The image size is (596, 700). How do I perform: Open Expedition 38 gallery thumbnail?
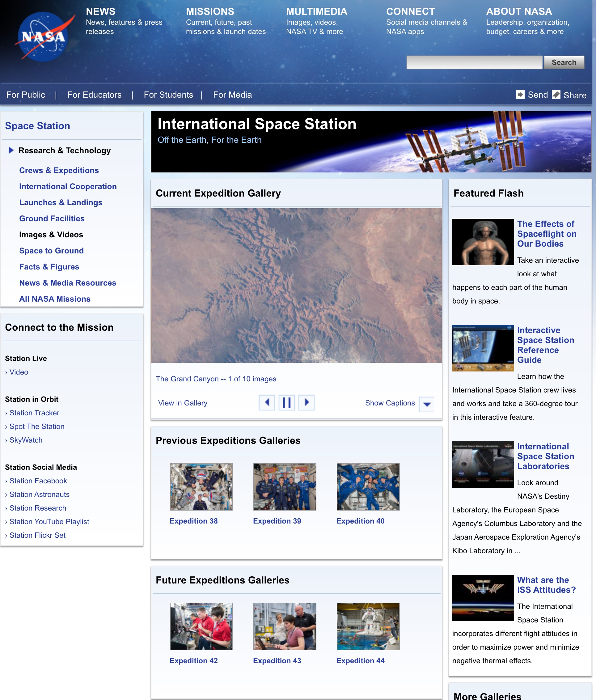201,486
